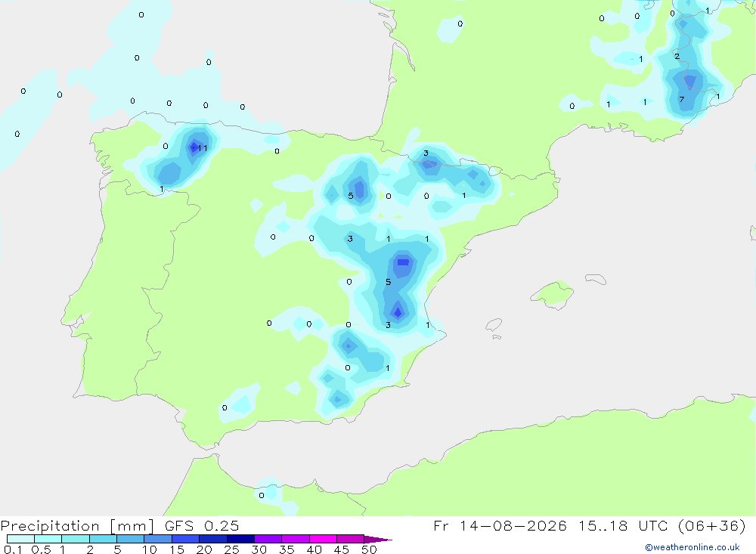
Task: Click legend scale label '20'
Action: click(204, 549)
